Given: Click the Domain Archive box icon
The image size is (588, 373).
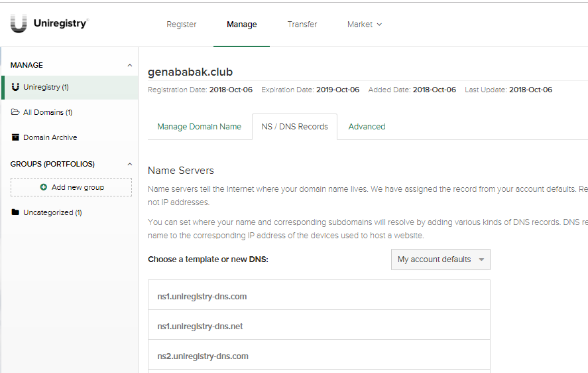Looking at the screenshot, I should [x=15, y=137].
